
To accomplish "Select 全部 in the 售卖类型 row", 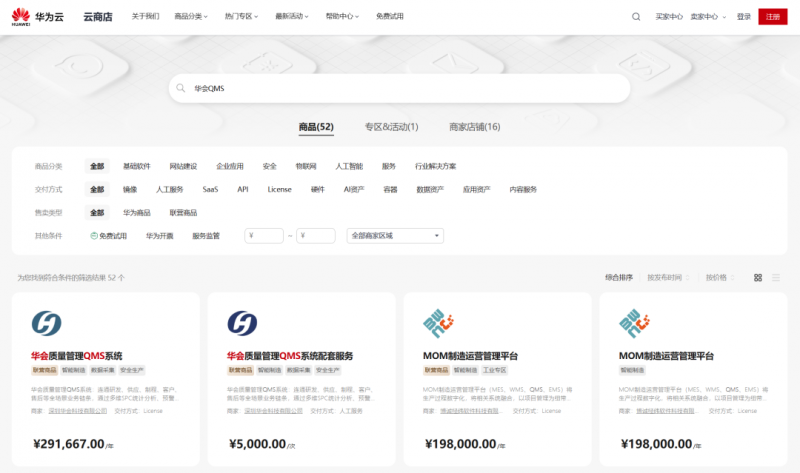I will pyautogui.click(x=97, y=212).
